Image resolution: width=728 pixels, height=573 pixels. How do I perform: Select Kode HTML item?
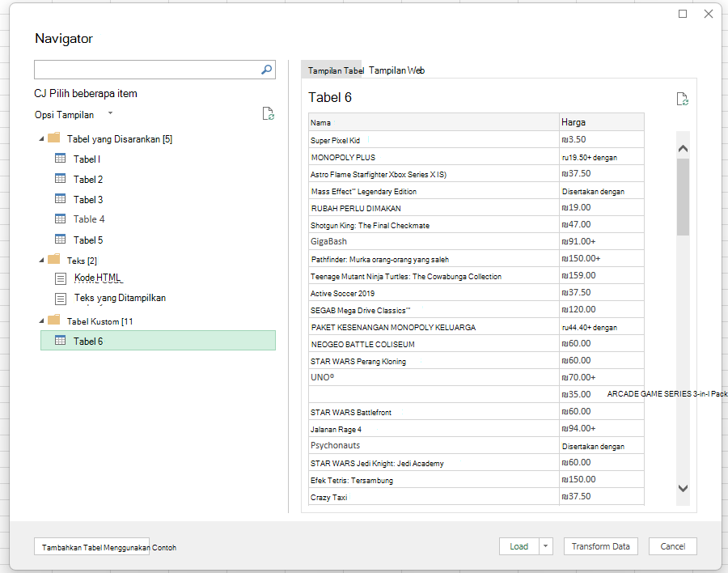pyautogui.click(x=97, y=278)
